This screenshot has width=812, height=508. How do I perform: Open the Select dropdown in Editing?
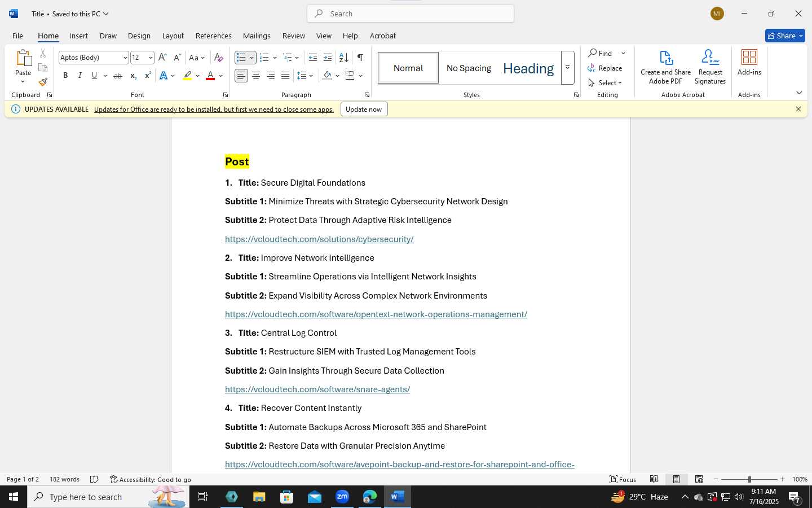coord(605,82)
